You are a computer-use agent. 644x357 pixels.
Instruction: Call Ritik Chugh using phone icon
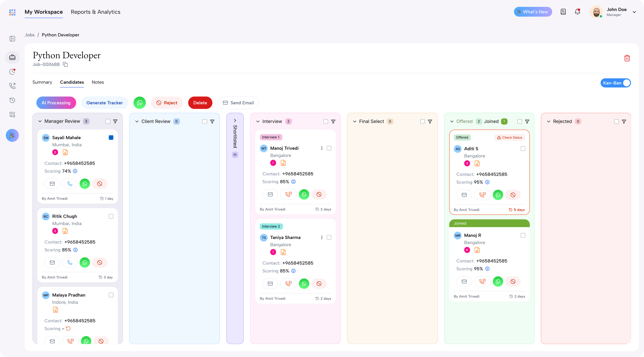[70, 262]
